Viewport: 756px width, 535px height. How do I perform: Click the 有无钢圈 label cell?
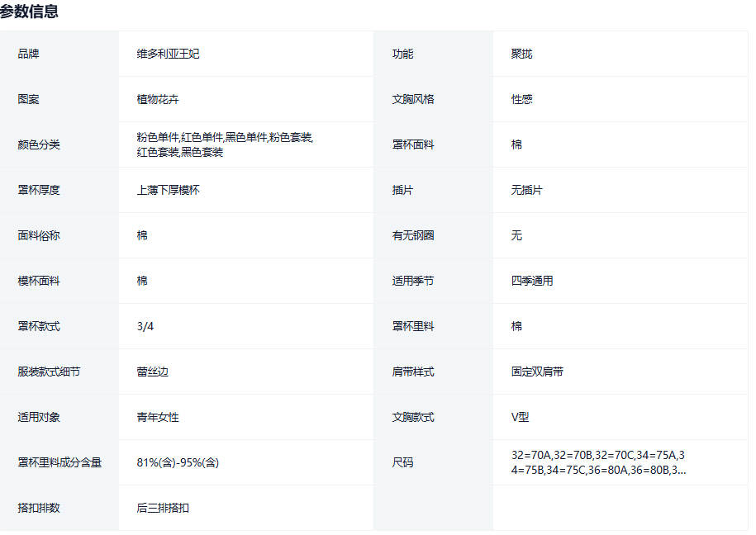click(x=412, y=235)
